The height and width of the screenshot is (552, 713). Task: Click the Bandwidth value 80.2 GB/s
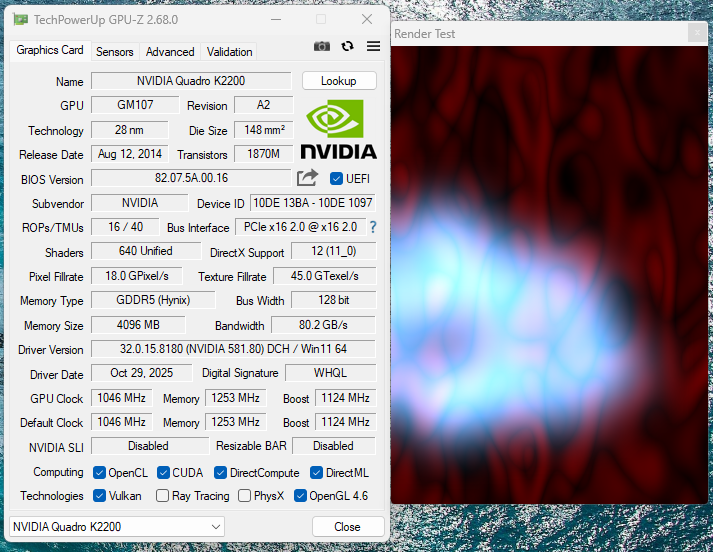323,325
